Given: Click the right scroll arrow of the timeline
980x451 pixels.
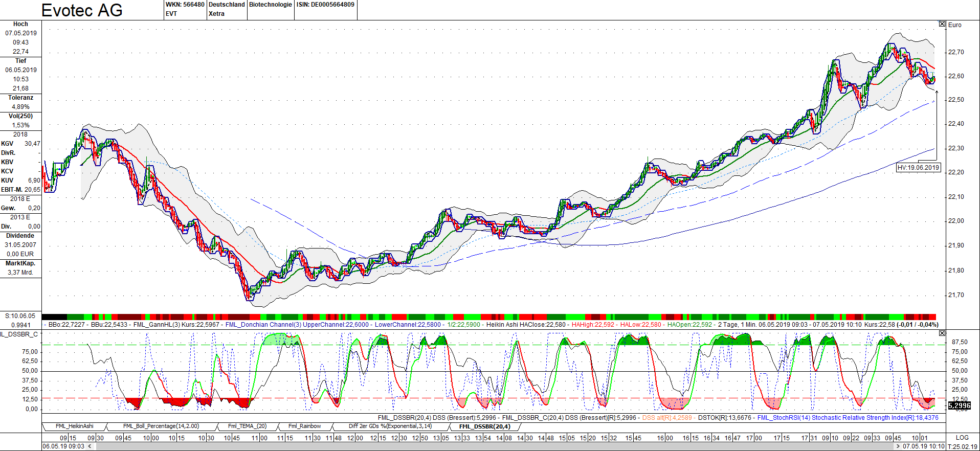Looking at the screenshot, I should [x=898, y=446].
